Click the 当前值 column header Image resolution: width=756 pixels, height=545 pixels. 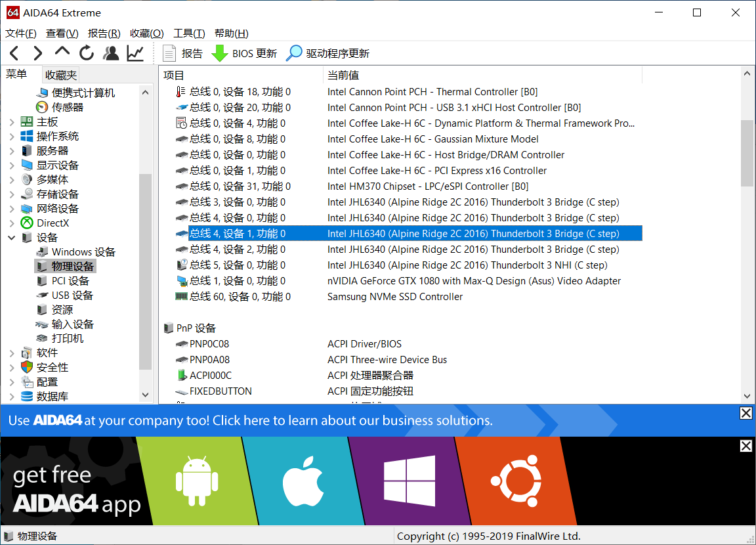click(482, 76)
